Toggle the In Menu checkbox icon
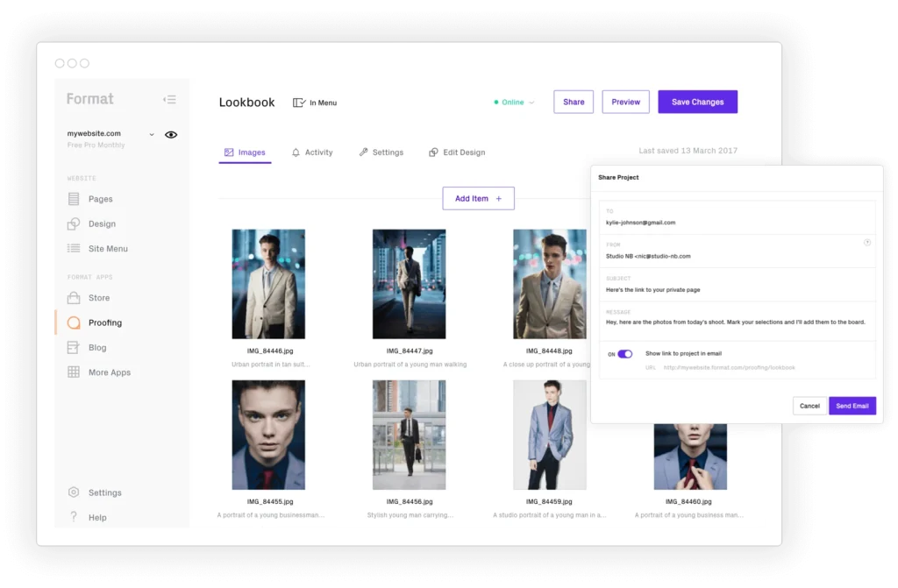The image size is (898, 588). pyautogui.click(x=299, y=103)
